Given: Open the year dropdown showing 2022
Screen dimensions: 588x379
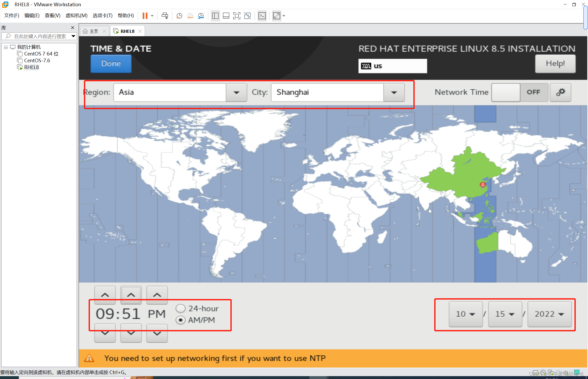Looking at the screenshot, I should 549,314.
